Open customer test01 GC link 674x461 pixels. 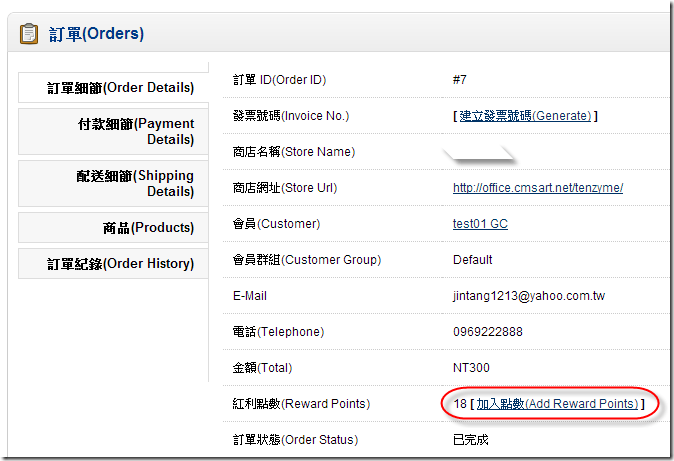480,224
